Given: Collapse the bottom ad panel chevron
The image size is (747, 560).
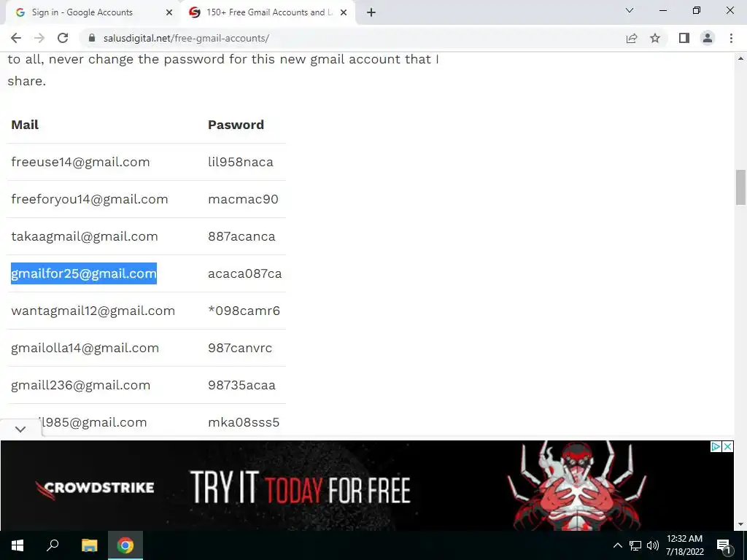Looking at the screenshot, I should click(x=20, y=429).
